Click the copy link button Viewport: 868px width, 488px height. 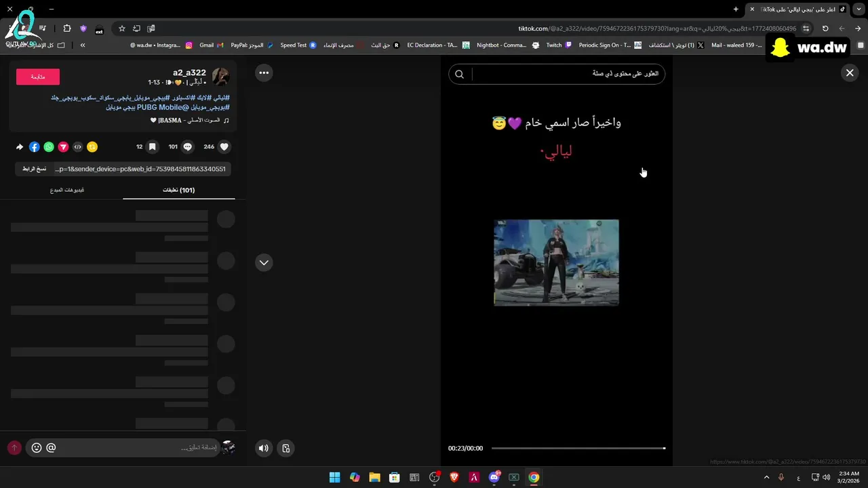[x=34, y=169]
